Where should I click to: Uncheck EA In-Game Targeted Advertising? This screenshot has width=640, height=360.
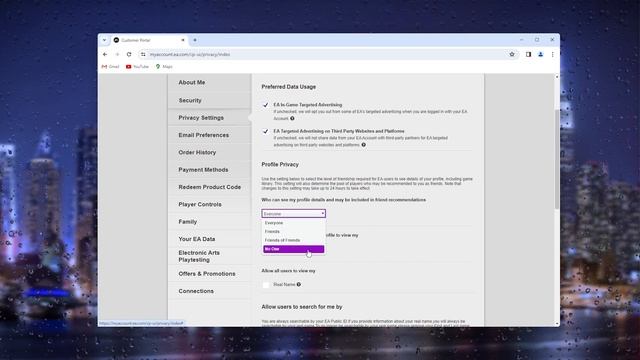(x=266, y=105)
